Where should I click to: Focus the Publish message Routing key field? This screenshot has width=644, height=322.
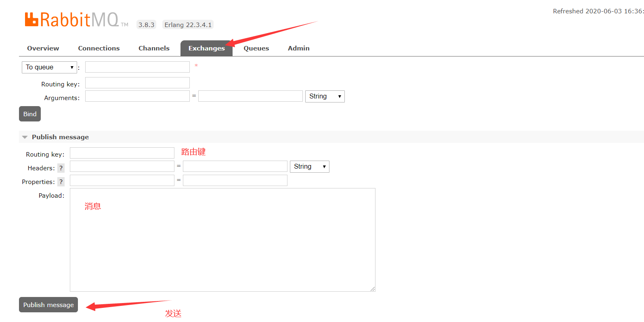point(122,153)
